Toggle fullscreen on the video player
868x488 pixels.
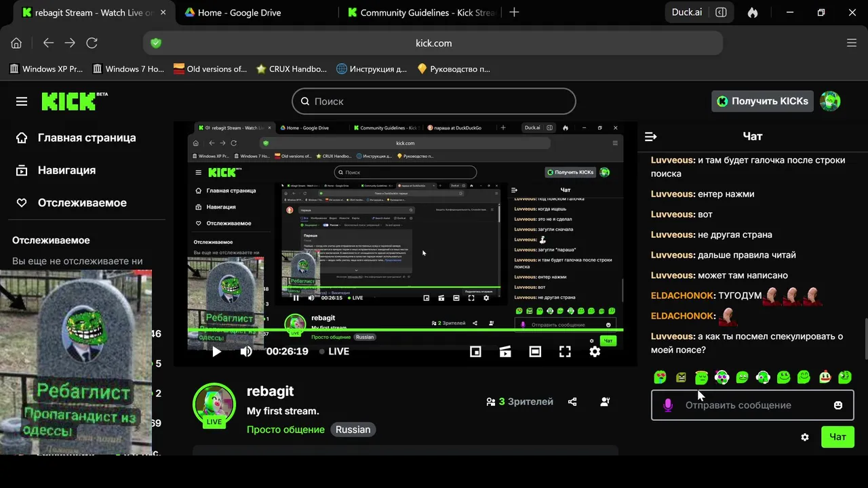click(x=565, y=351)
